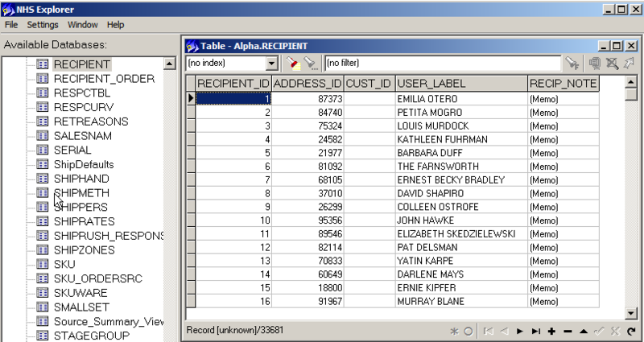
Task: Click the RECIPIENT_ID column header
Action: 233,84
